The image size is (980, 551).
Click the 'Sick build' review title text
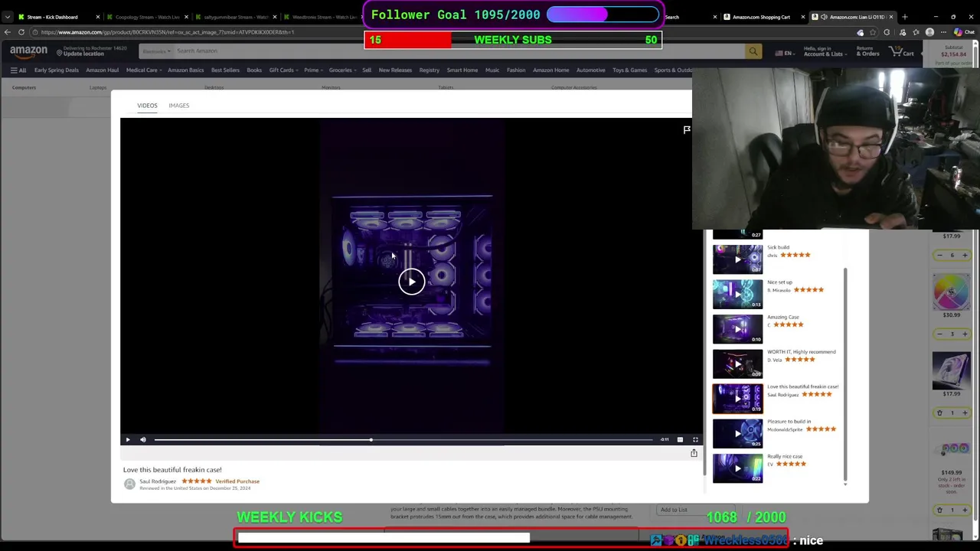click(778, 247)
